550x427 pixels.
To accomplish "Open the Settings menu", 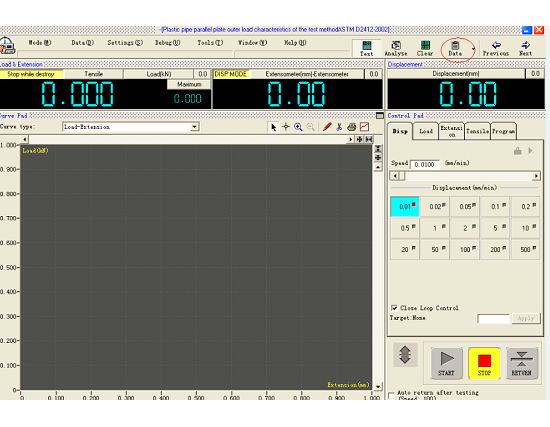I will pyautogui.click(x=125, y=43).
